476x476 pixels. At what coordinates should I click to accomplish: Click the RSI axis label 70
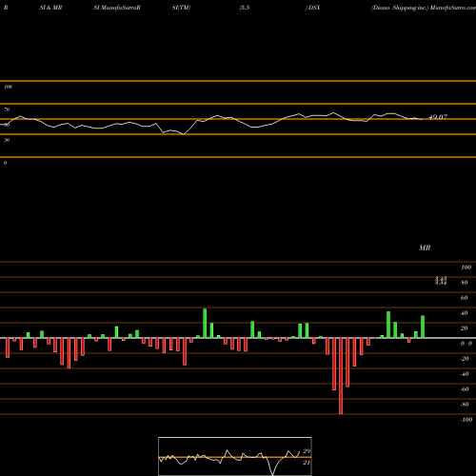[7, 109]
